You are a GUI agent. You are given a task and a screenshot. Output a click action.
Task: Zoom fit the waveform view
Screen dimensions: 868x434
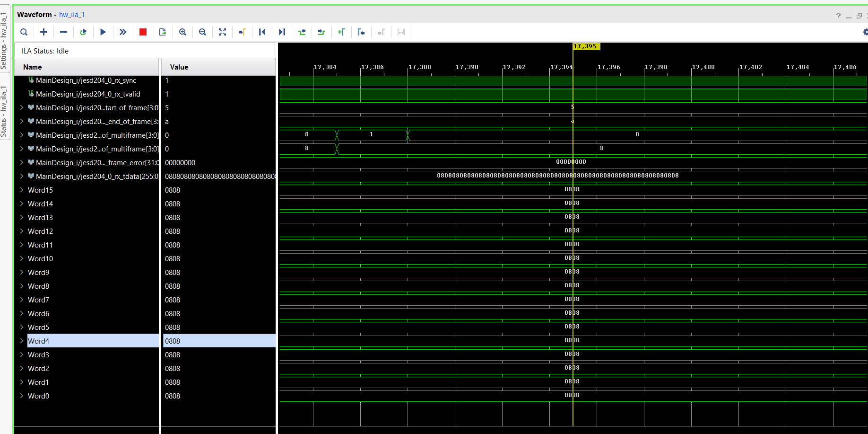click(222, 32)
